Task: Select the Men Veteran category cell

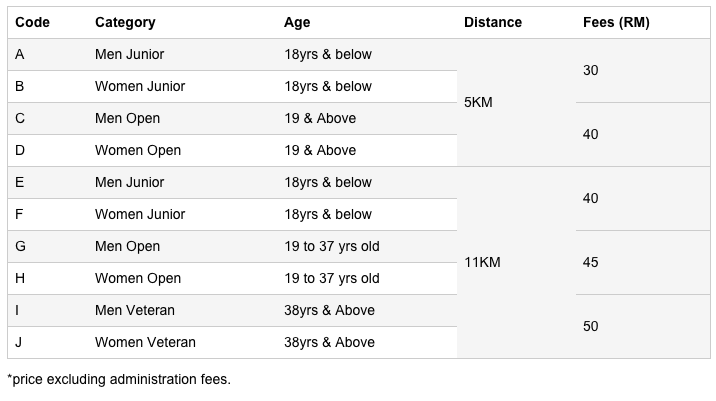Action: (x=135, y=310)
